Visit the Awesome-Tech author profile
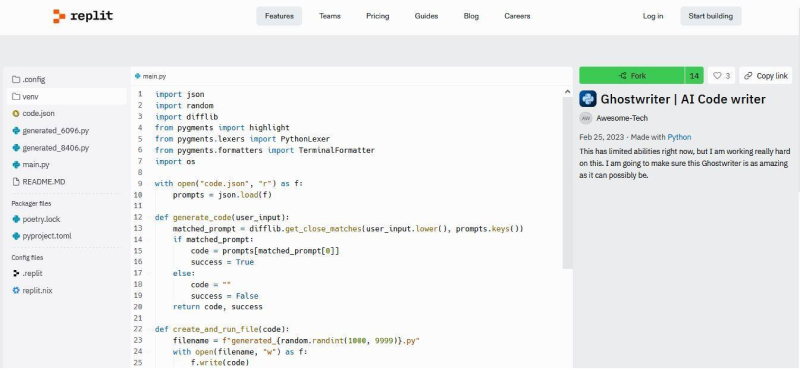Viewport: 800px width, 369px height. [x=622, y=118]
